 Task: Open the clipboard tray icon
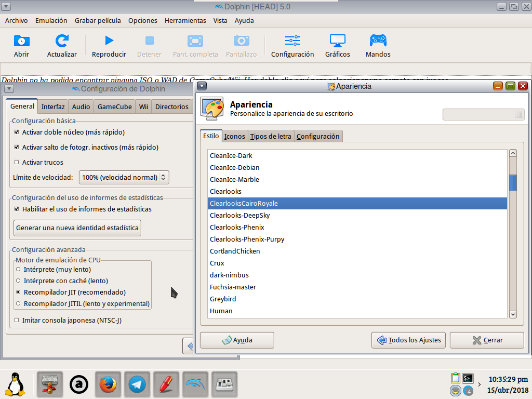pyautogui.click(x=455, y=378)
